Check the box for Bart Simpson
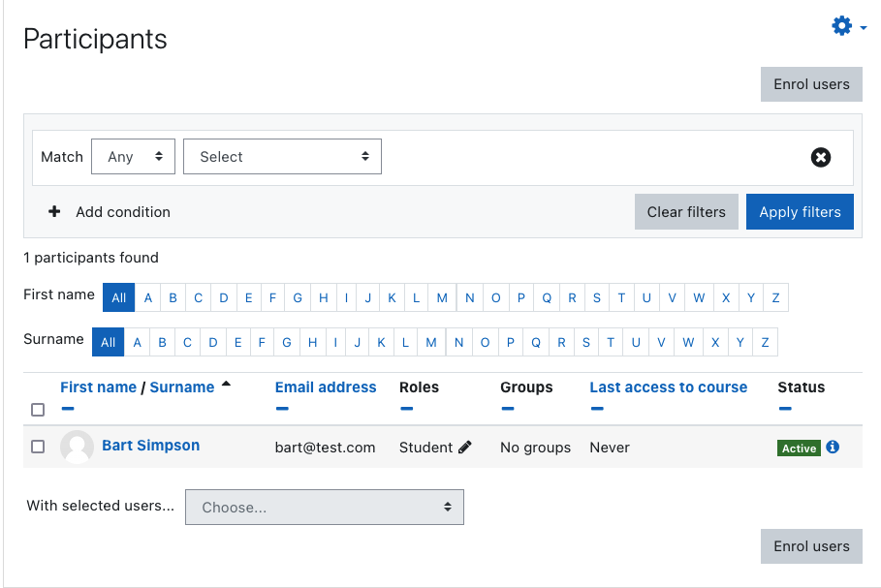Image resolution: width=881 pixels, height=588 pixels. coord(38,447)
